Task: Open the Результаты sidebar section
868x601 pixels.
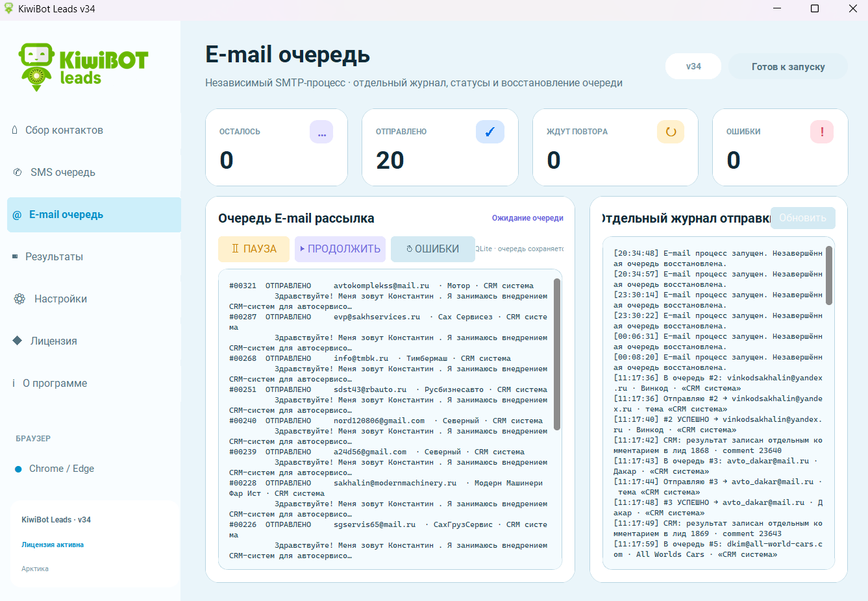Action: click(94, 257)
